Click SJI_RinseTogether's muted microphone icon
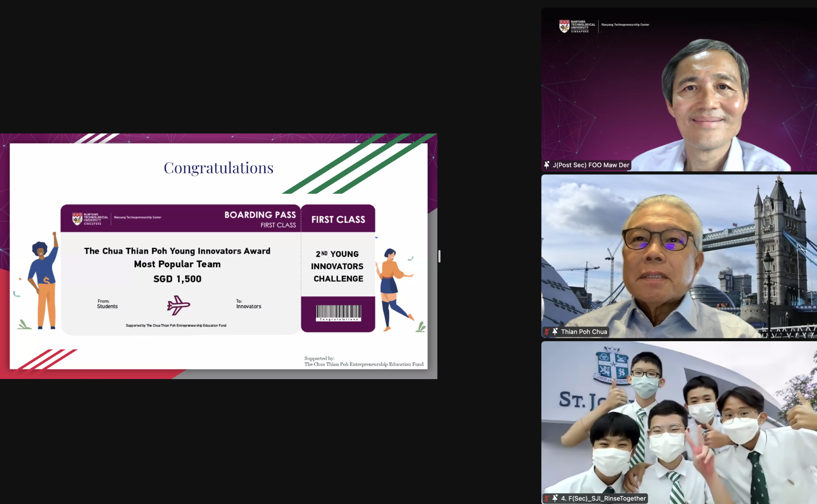 point(547,498)
